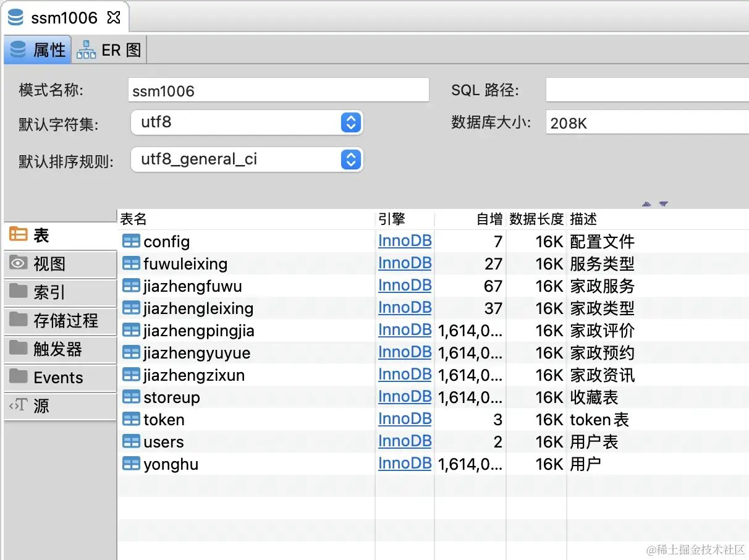Collapse panel with the up arrow
The width and height of the screenshot is (749, 560).
tap(646, 203)
